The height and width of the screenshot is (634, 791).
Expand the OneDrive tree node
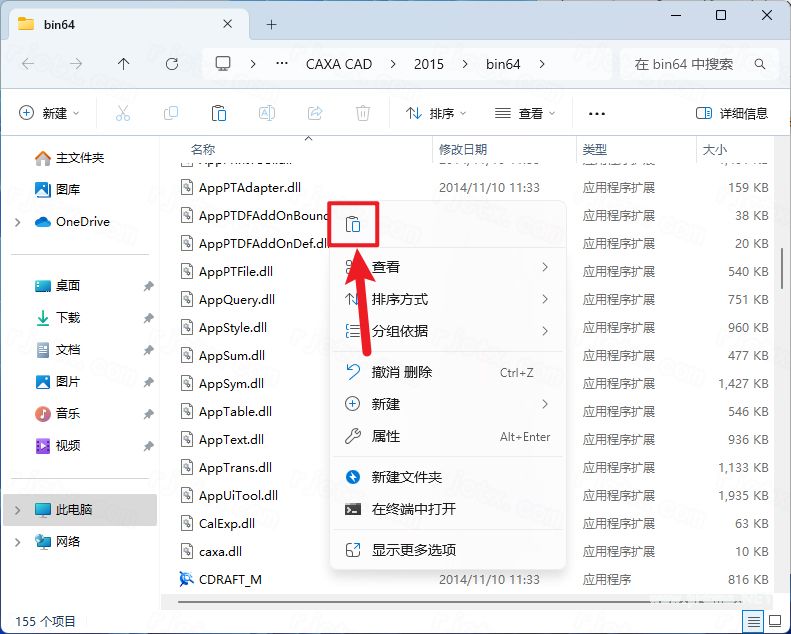pos(18,222)
